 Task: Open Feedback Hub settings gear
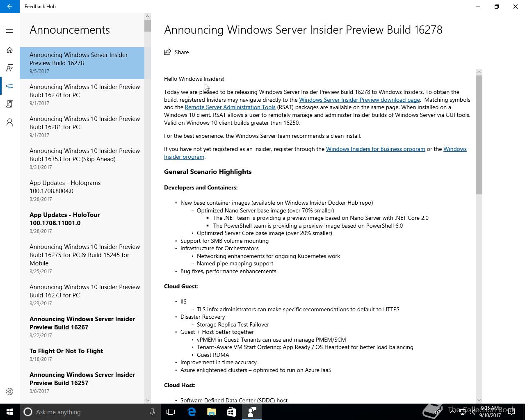pyautogui.click(x=10, y=392)
